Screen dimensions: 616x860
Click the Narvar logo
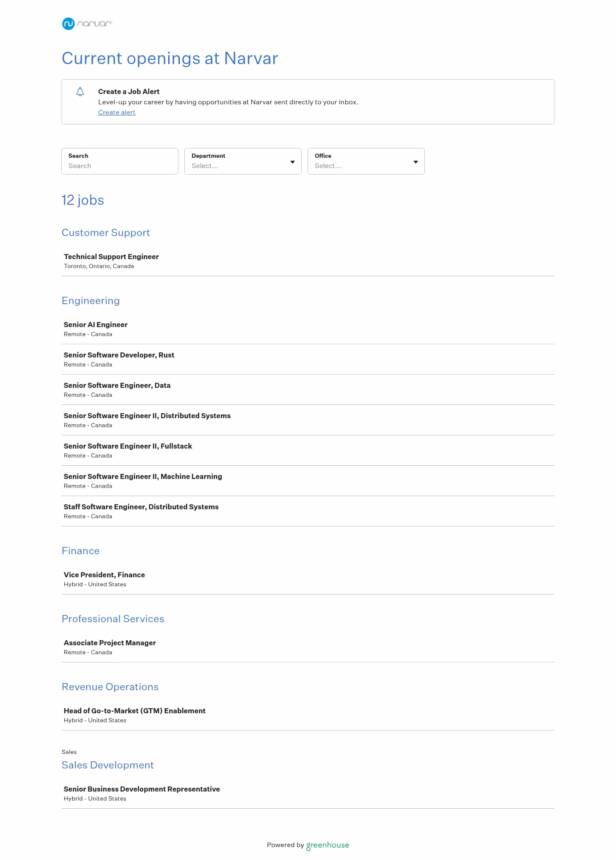tap(87, 24)
